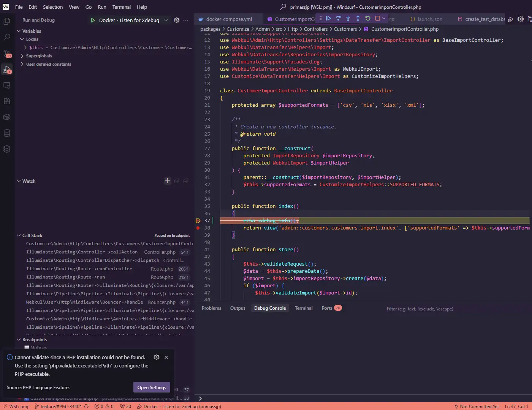Stop debugging with the red square
532x410 pixels.
[x=378, y=18]
